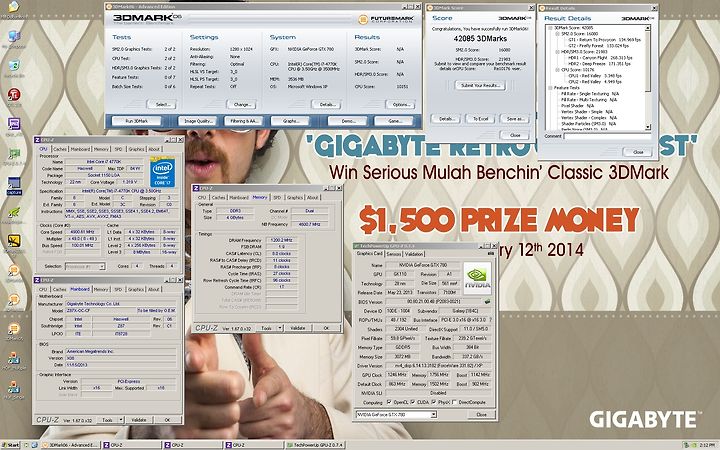Click the Comment input field in Result Details
720x450 pixels.
pyautogui.click(x=607, y=136)
